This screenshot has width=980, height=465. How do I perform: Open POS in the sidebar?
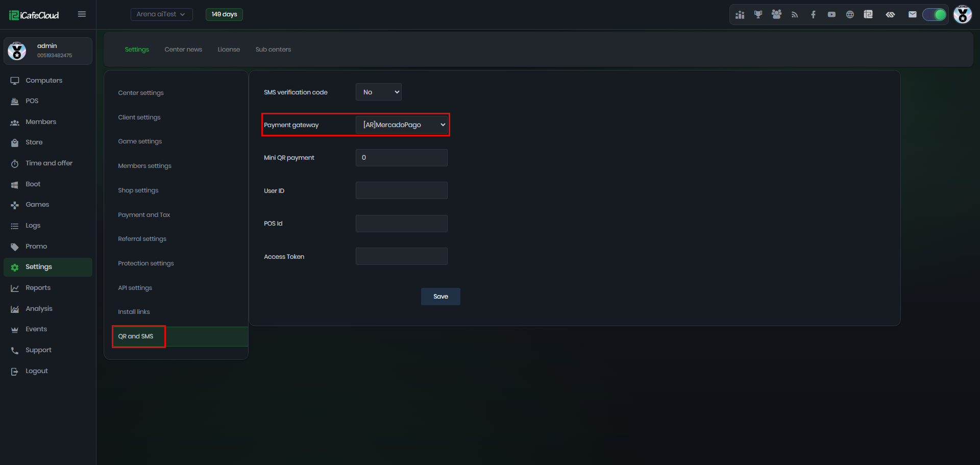click(x=48, y=101)
